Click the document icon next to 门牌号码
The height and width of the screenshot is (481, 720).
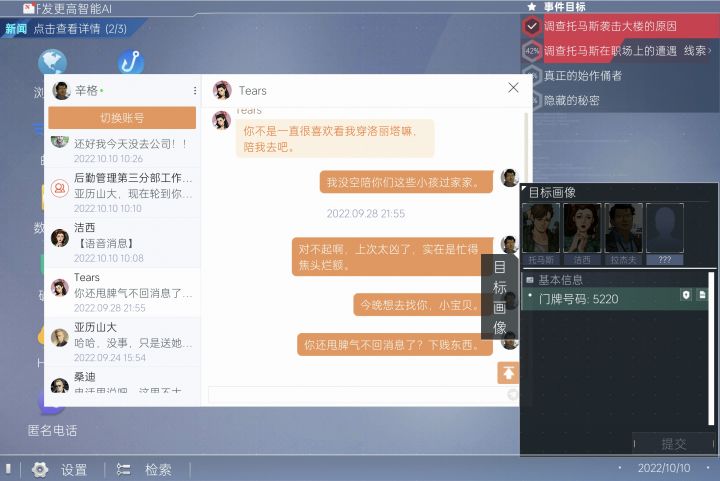[x=702, y=295]
